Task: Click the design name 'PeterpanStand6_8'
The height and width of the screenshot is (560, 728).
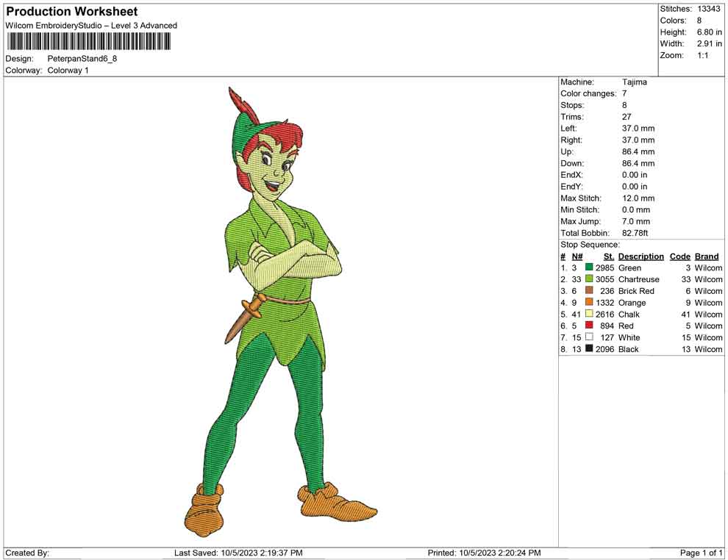Action: [x=82, y=59]
